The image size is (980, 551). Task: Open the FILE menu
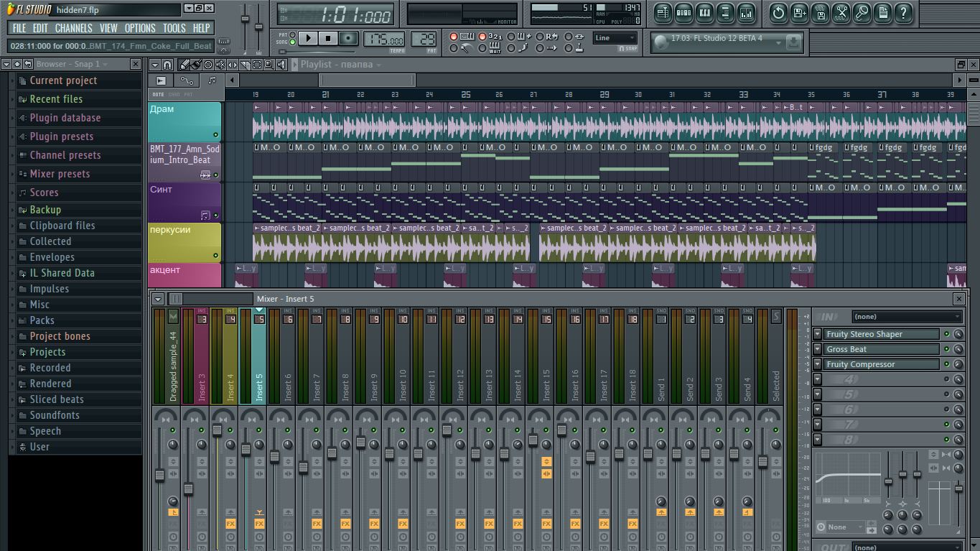click(19, 28)
